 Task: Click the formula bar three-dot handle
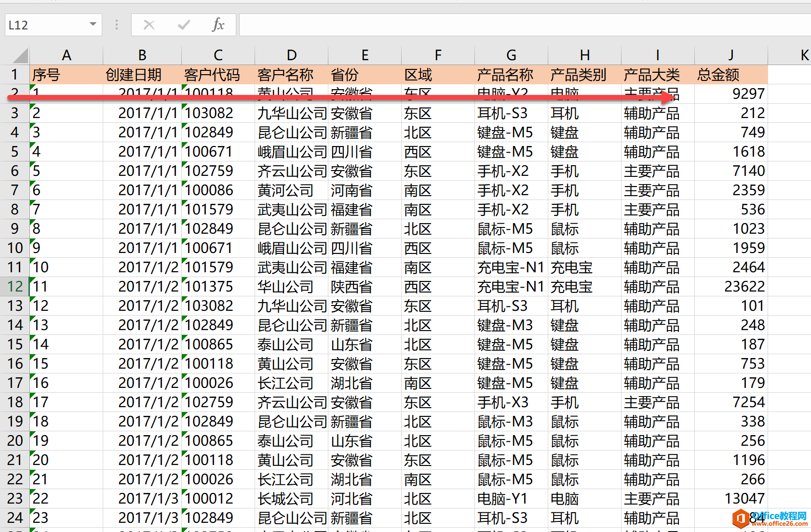[x=117, y=25]
